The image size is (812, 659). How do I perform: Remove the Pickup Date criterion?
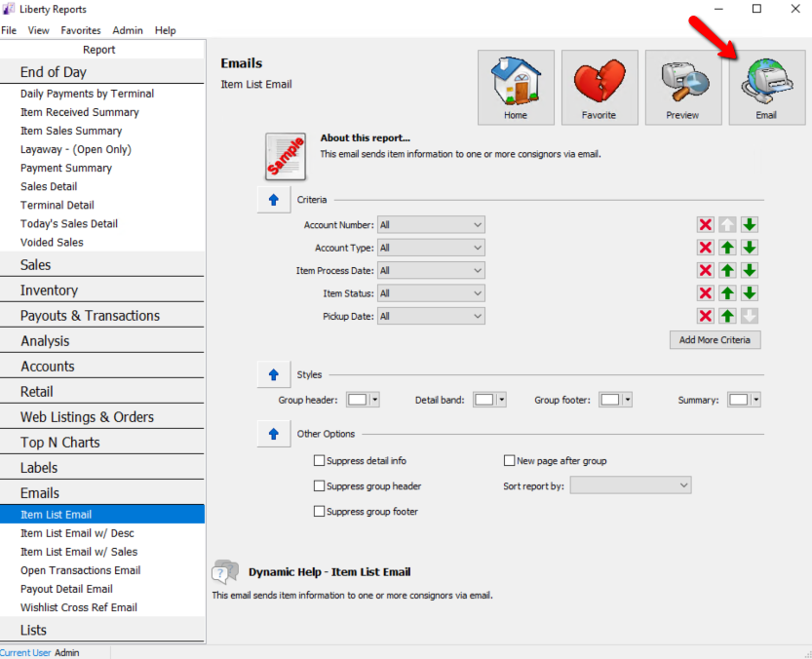[x=706, y=316]
